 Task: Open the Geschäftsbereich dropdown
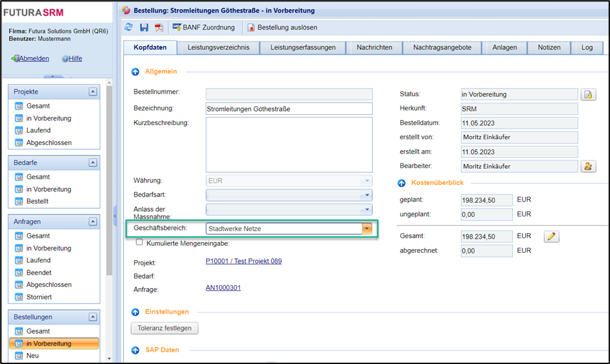pyautogui.click(x=367, y=229)
